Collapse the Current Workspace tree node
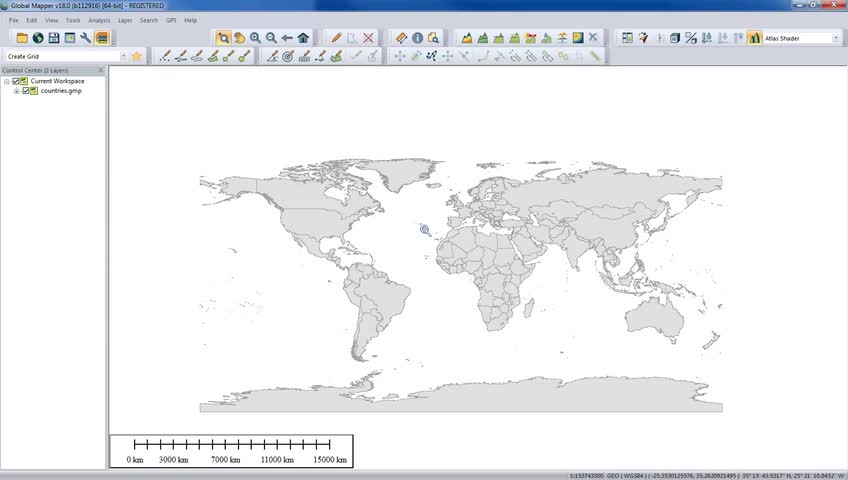The image size is (848, 480). pyautogui.click(x=6, y=81)
